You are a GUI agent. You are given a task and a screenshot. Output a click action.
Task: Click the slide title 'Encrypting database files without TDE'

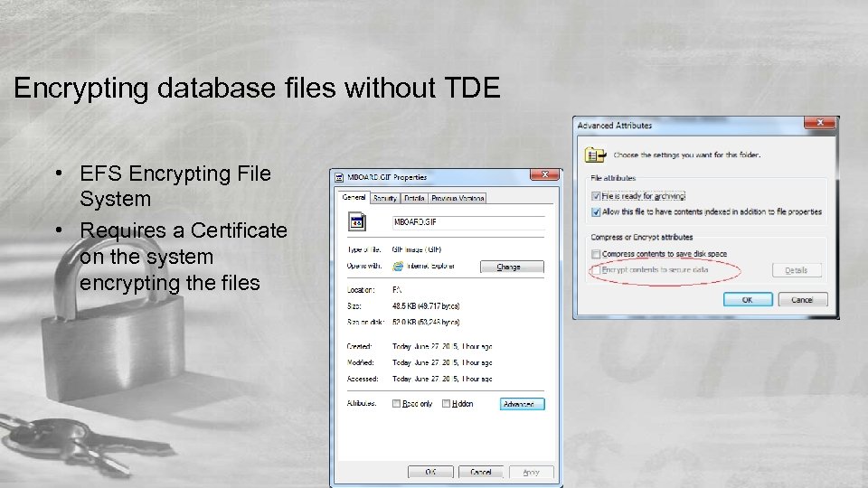coord(257,88)
